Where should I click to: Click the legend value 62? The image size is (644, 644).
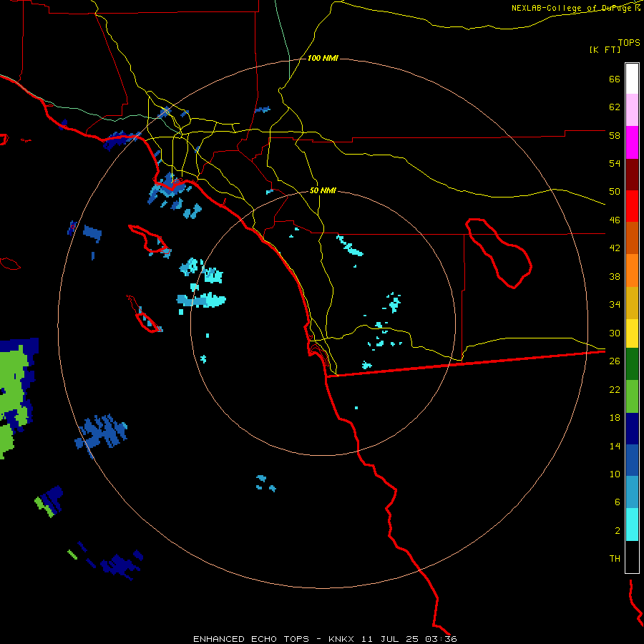(615, 107)
